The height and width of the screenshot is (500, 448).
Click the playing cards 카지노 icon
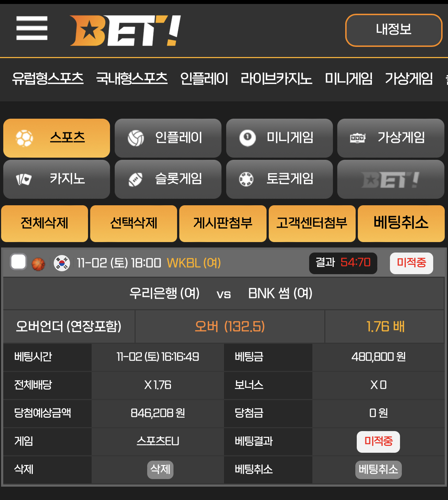(24, 179)
